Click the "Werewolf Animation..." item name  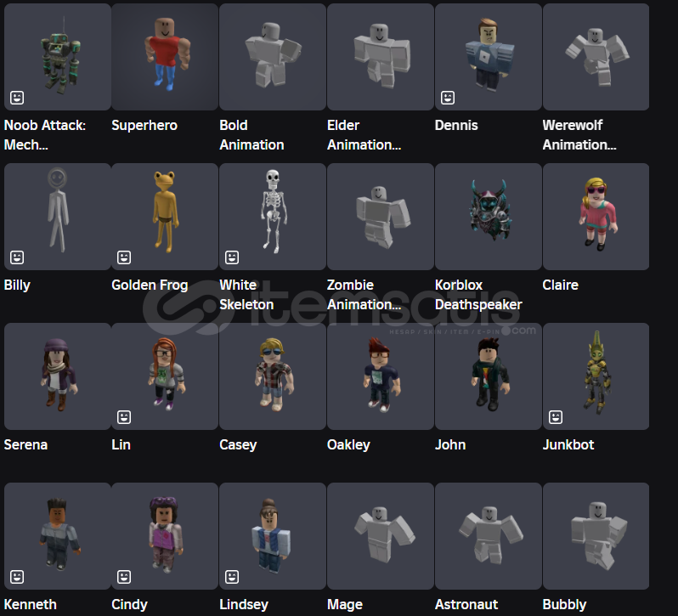tap(579, 135)
